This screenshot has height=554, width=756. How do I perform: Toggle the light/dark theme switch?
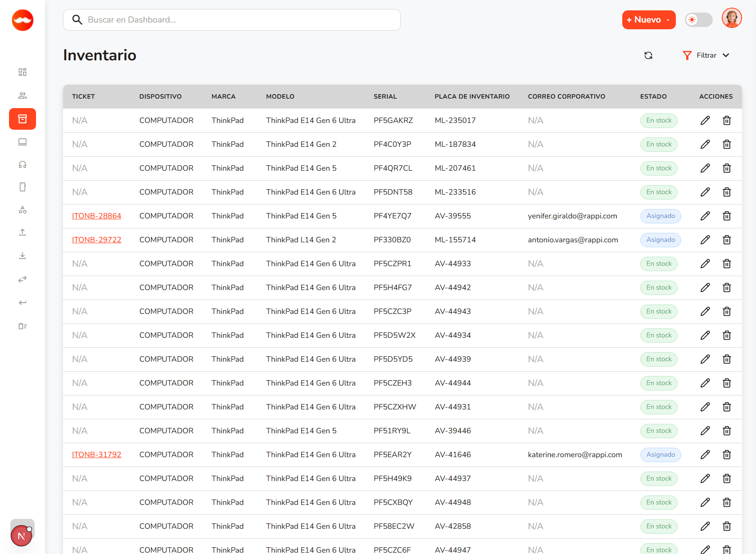coord(698,20)
